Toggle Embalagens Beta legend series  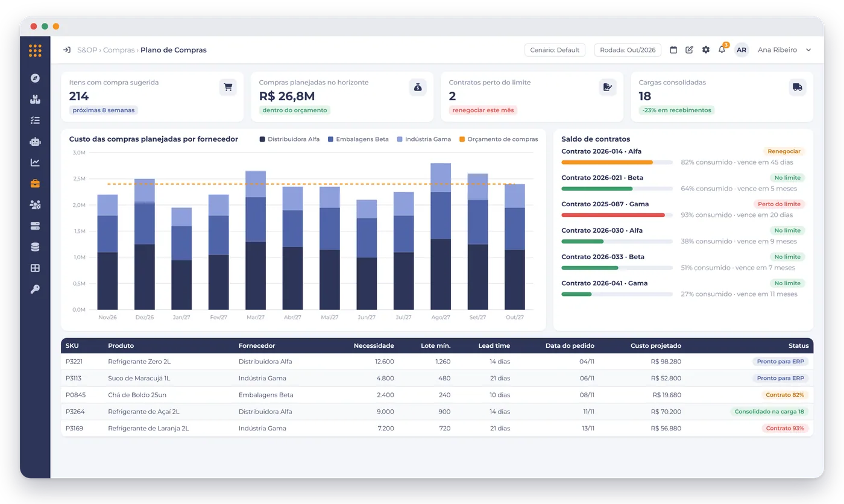tap(358, 139)
